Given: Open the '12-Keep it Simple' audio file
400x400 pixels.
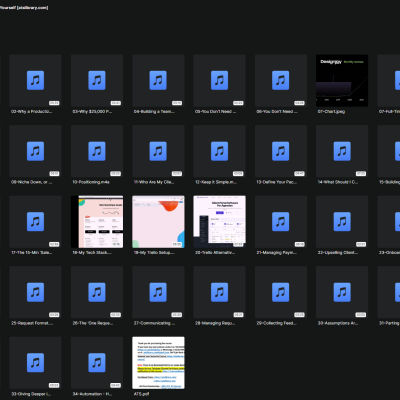Looking at the screenshot, I should (220, 151).
